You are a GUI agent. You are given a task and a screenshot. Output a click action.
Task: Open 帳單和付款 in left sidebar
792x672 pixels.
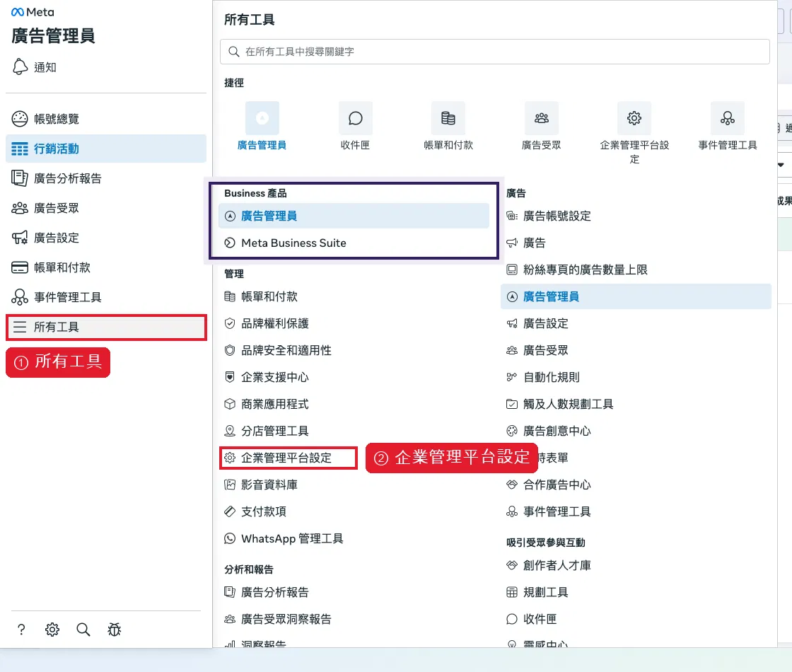pyautogui.click(x=105, y=267)
